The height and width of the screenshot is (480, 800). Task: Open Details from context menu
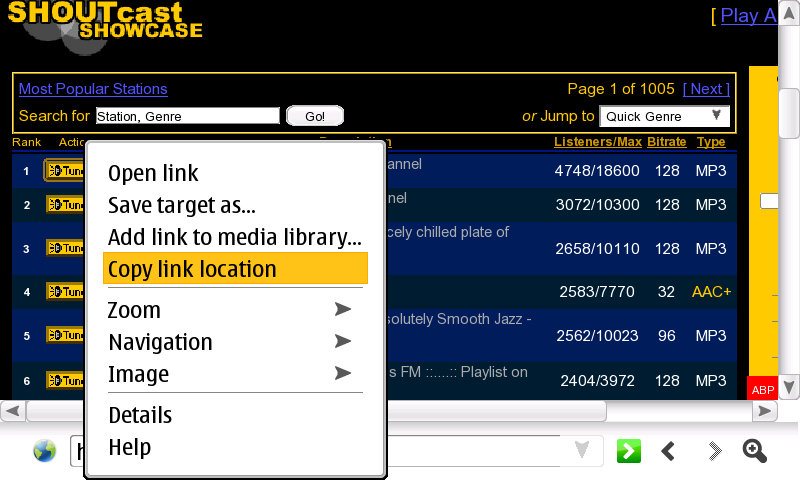pos(235,415)
